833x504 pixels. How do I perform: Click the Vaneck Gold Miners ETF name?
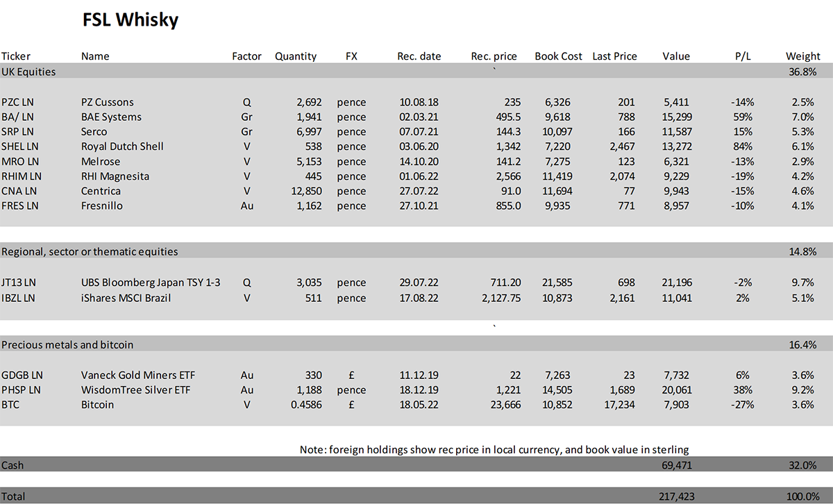(139, 375)
